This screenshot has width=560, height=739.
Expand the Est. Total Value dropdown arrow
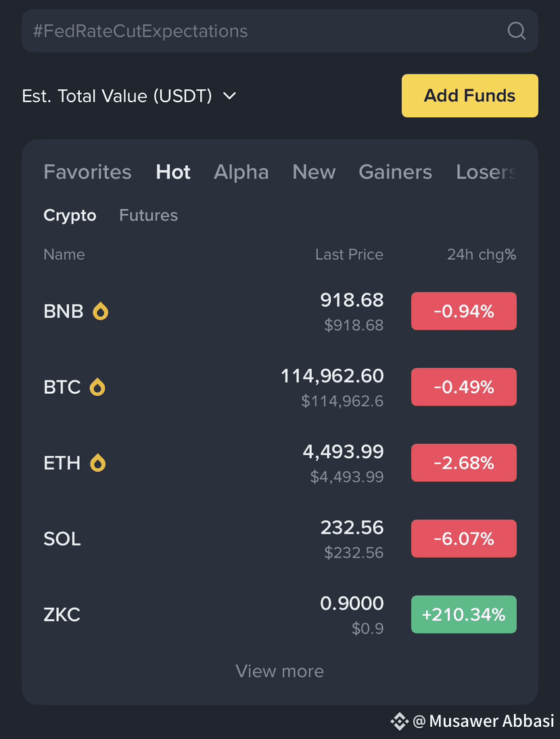point(229,96)
